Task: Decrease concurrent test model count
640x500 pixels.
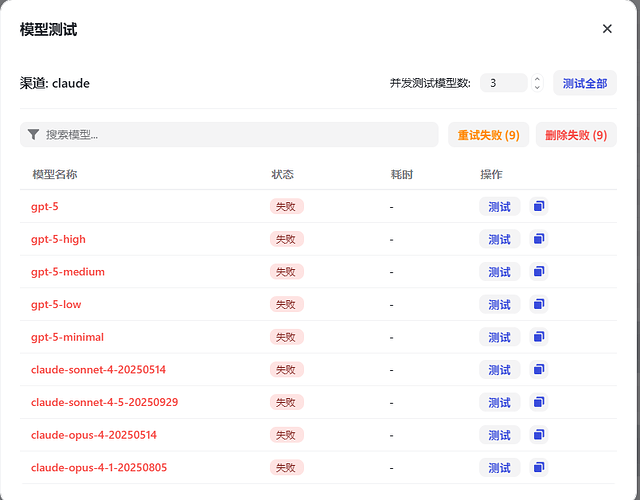Action: pyautogui.click(x=537, y=87)
